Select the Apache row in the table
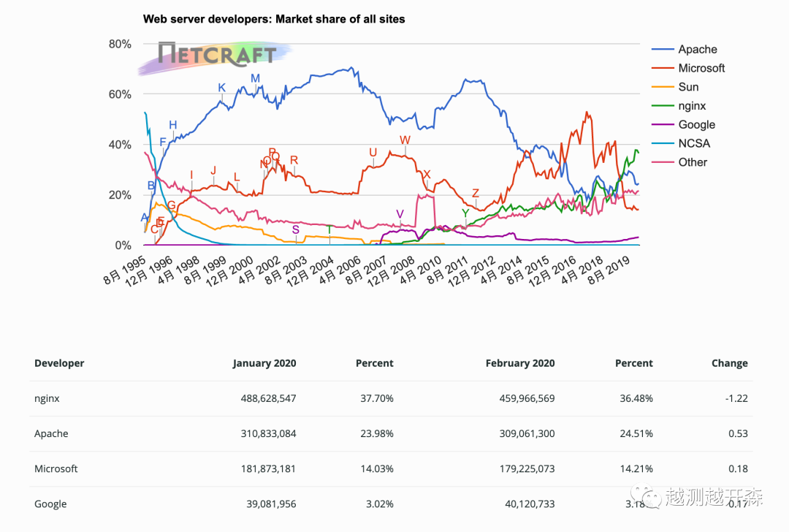This screenshot has height=532, width=789. [51, 433]
